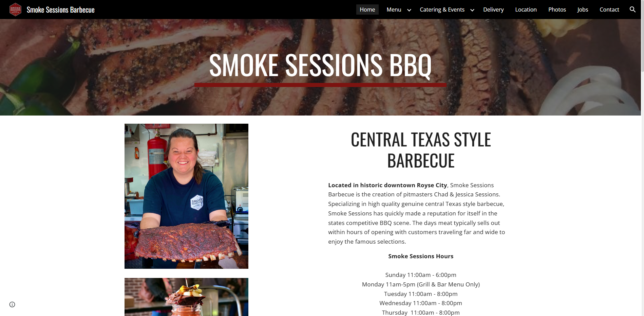Open the search magnifier icon
The width and height of the screenshot is (644, 316).
click(632, 10)
